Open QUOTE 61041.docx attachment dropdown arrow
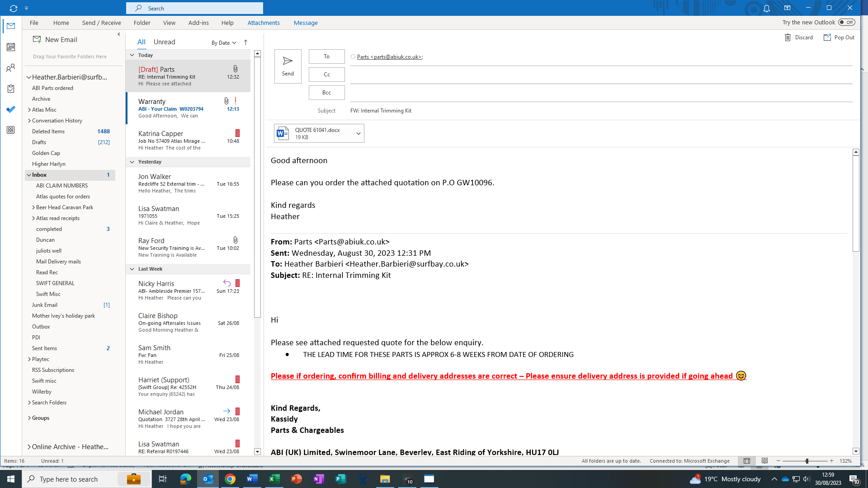 [x=358, y=133]
